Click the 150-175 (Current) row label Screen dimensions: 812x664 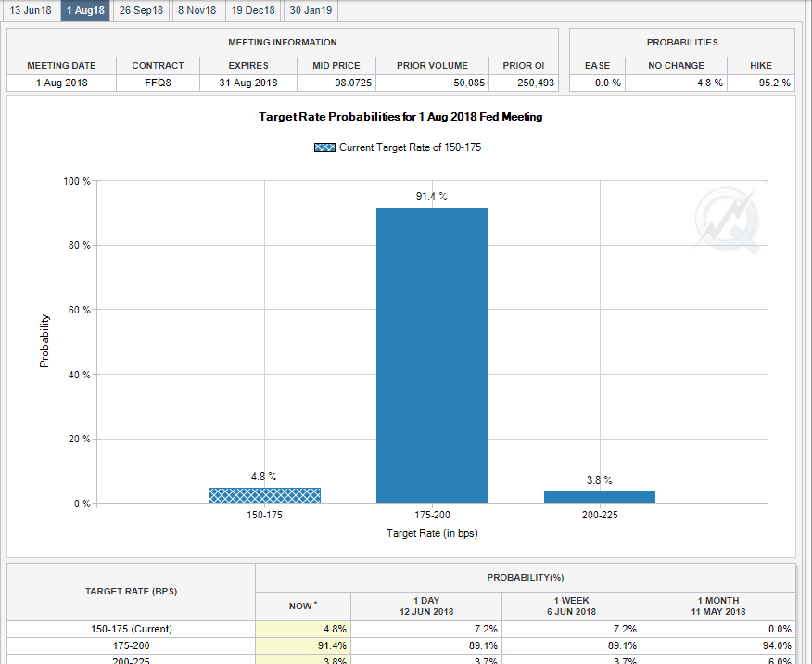130,629
